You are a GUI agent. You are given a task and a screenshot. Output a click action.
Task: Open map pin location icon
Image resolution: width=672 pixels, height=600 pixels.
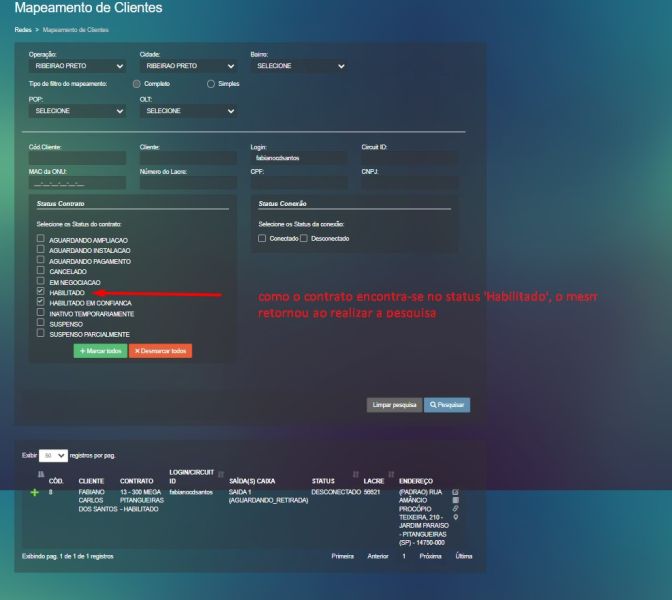pyautogui.click(x=456, y=518)
